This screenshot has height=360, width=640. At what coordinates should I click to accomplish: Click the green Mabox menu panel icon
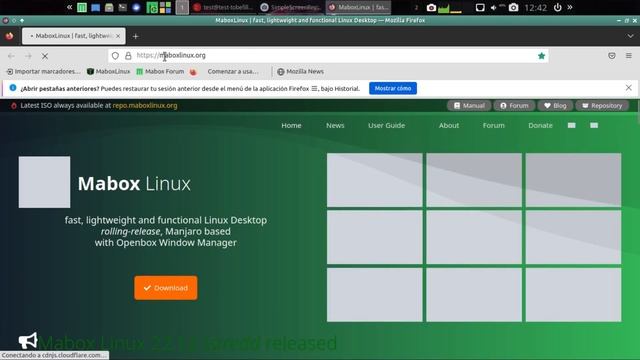[x=82, y=7]
